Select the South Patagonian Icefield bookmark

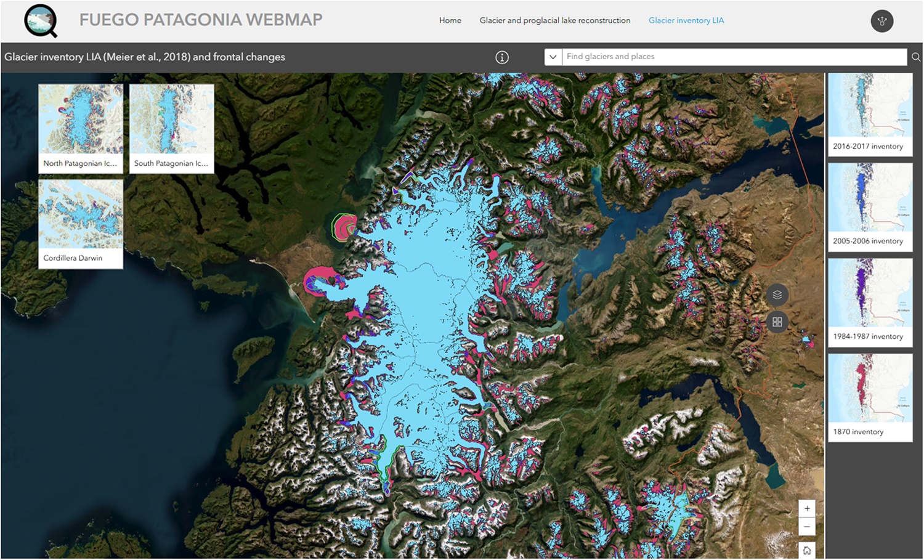(x=172, y=128)
